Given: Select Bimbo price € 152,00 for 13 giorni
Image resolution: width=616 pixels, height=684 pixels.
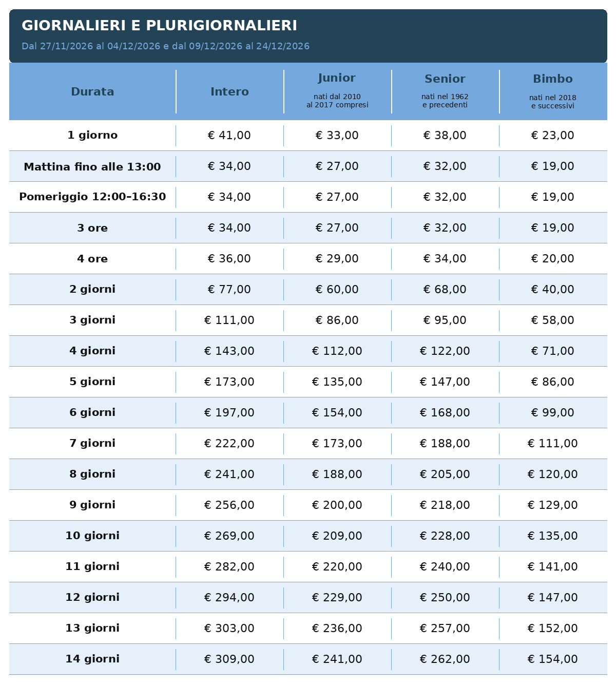Looking at the screenshot, I should click(x=553, y=629).
